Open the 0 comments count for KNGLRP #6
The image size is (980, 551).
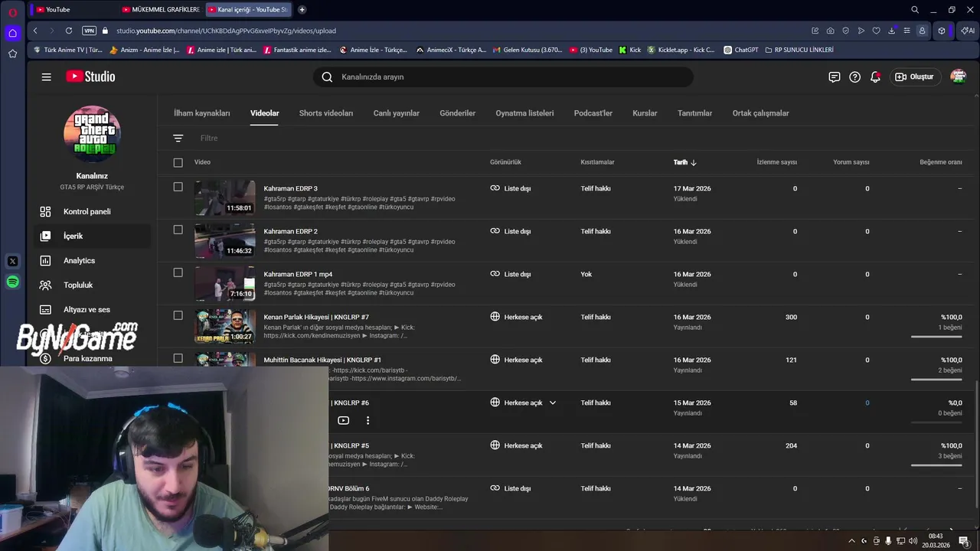[x=867, y=403]
